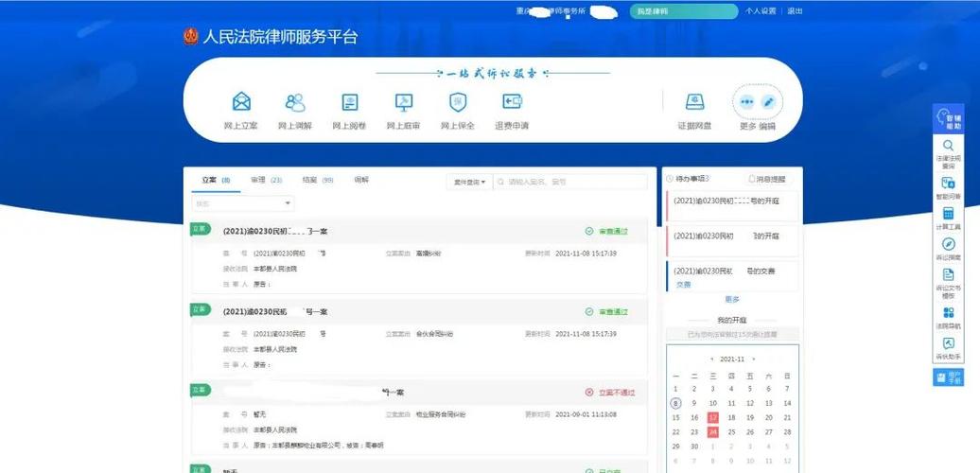Screen dimensions: 980x473
Task: Click update time 2021-09-01 11:13:08
Action: click(x=586, y=414)
